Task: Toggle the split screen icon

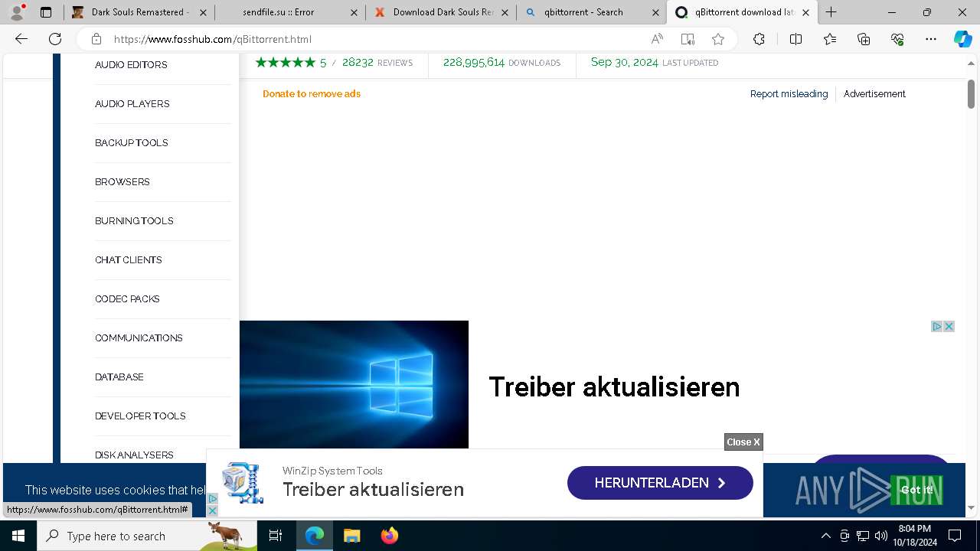Action: pyautogui.click(x=795, y=39)
